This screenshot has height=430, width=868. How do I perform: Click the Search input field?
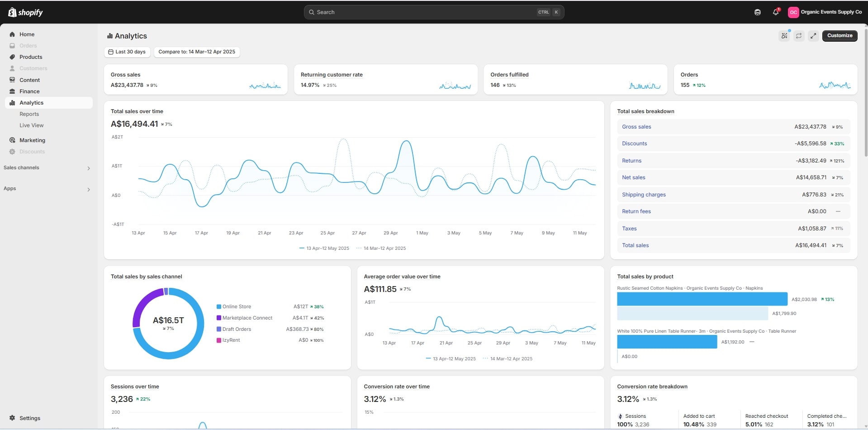(425, 12)
